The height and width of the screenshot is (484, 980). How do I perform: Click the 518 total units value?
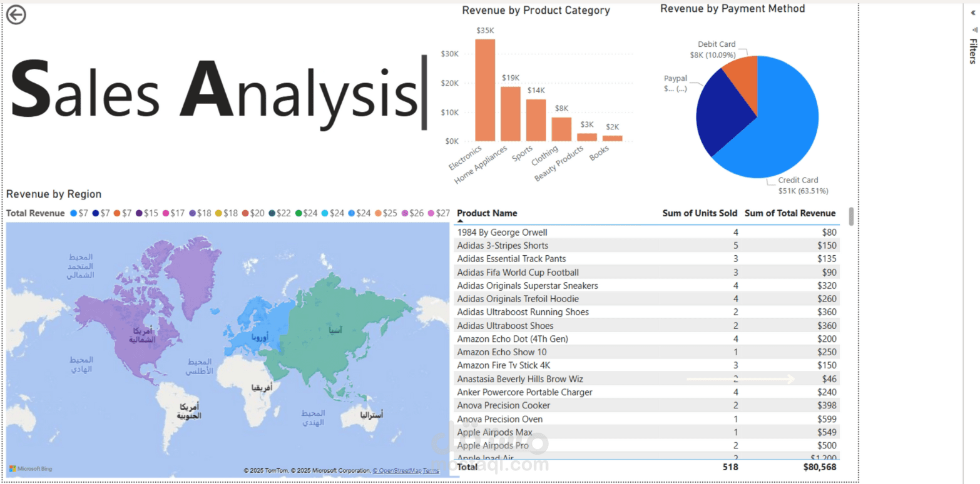(730, 467)
